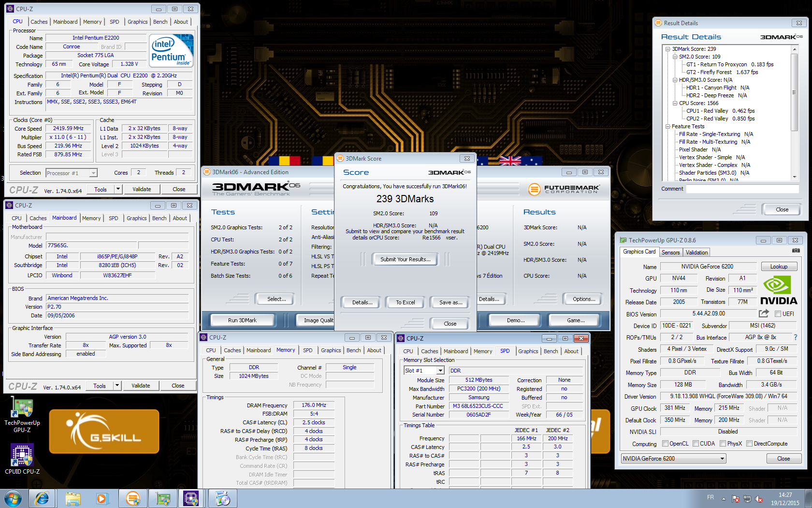Click the 3DMark Score window title icon
The height and width of the screenshot is (508, 812).
pyautogui.click(x=340, y=158)
